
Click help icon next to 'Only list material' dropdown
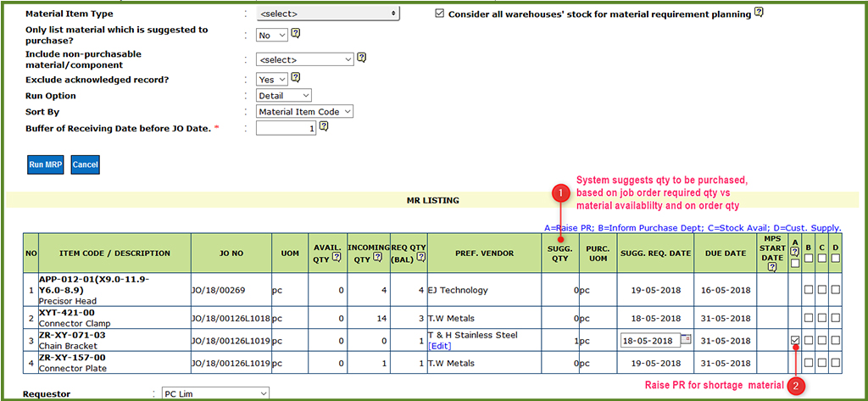[296, 33]
